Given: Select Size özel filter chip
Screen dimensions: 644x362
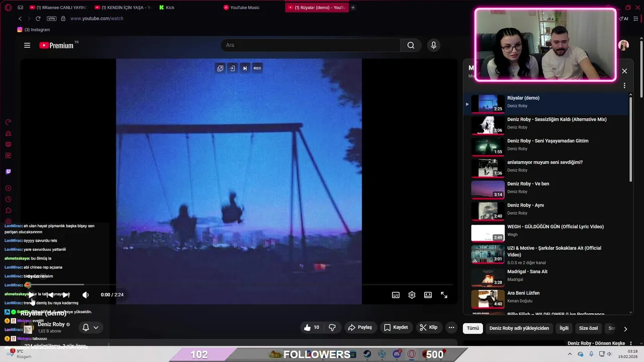Looking at the screenshot, I should 589,328.
